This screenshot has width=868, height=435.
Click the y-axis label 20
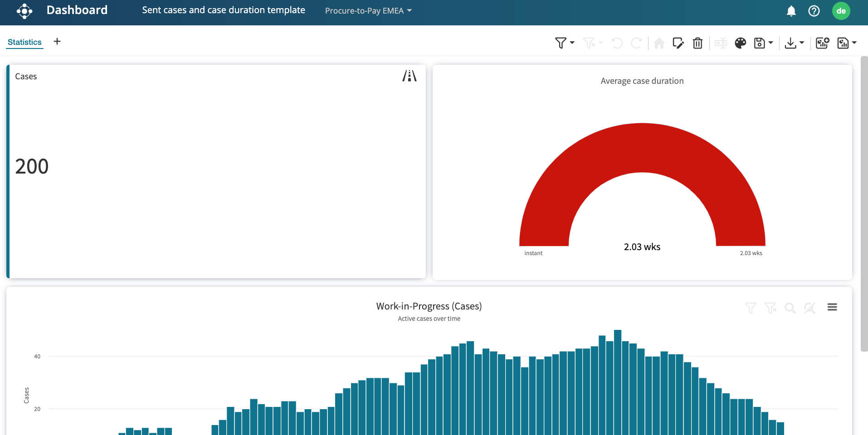(x=37, y=409)
